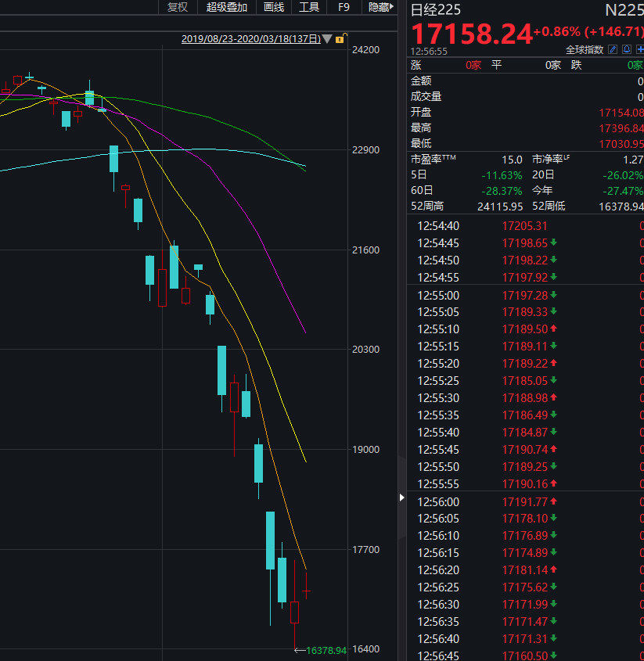
Task: Click the main price 17158.24
Action: click(x=471, y=34)
